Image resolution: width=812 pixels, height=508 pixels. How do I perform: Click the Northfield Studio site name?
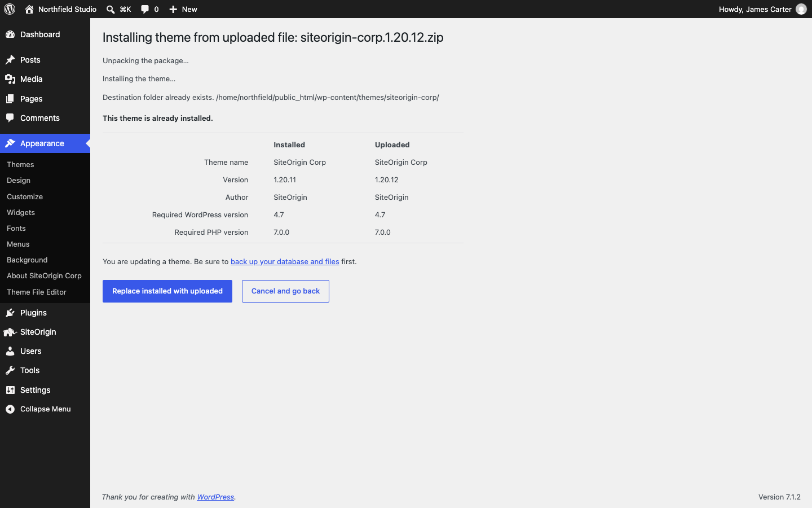[x=67, y=9]
